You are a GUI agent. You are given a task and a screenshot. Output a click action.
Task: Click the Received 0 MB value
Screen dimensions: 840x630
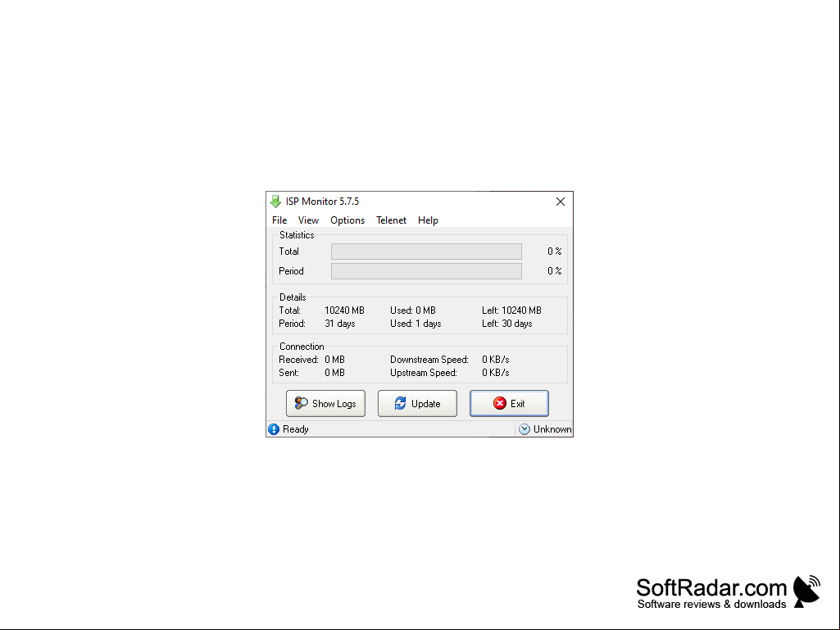(x=335, y=360)
